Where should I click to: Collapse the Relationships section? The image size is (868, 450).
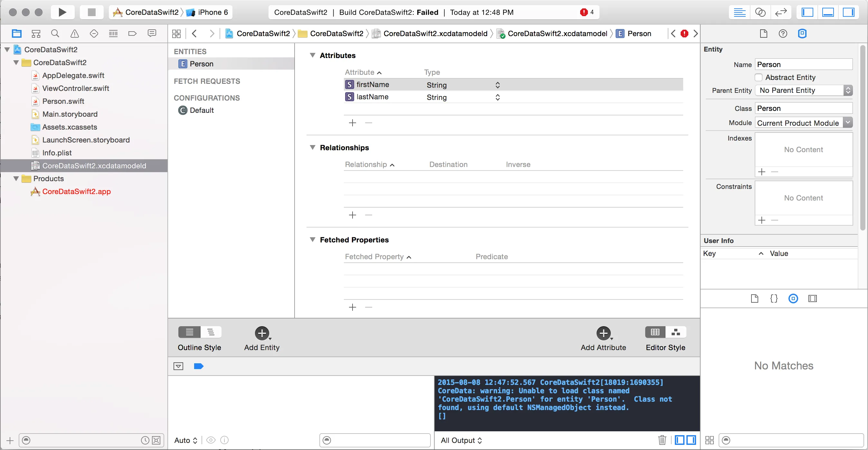click(312, 148)
